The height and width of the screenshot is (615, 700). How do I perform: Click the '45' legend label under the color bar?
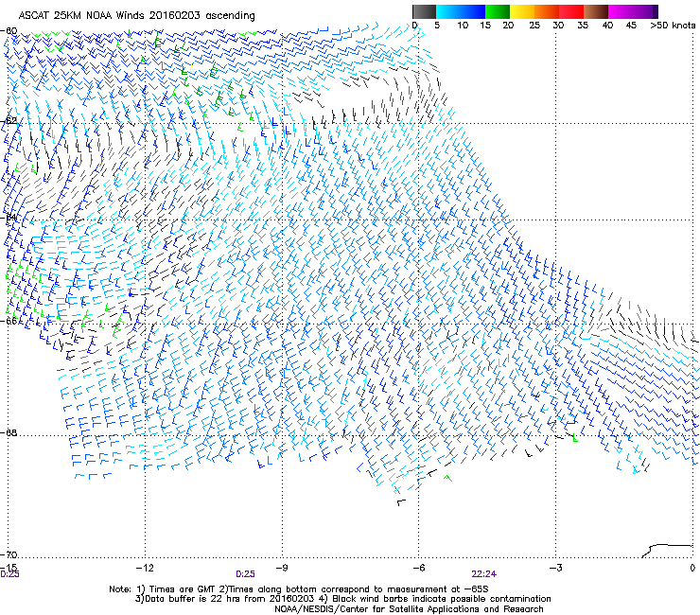[631, 25]
